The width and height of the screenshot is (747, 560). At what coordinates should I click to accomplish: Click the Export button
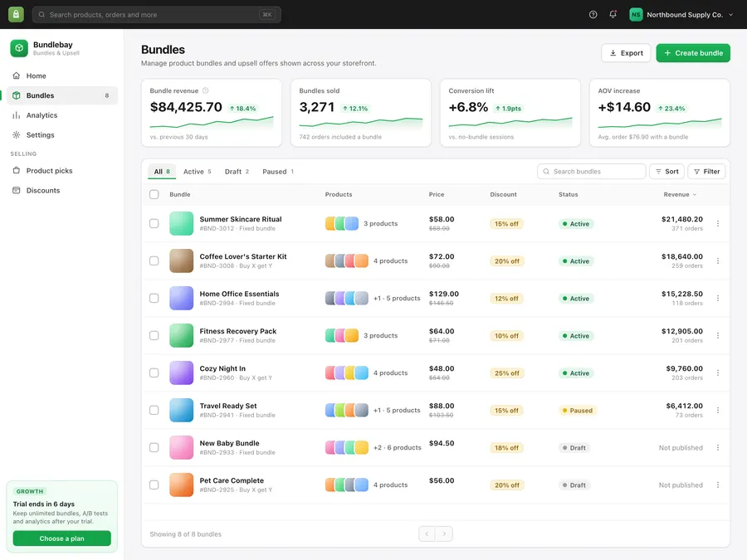pos(626,53)
